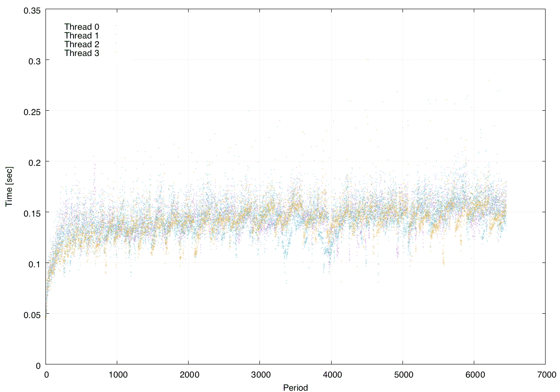Click the Period axis label

click(295, 388)
